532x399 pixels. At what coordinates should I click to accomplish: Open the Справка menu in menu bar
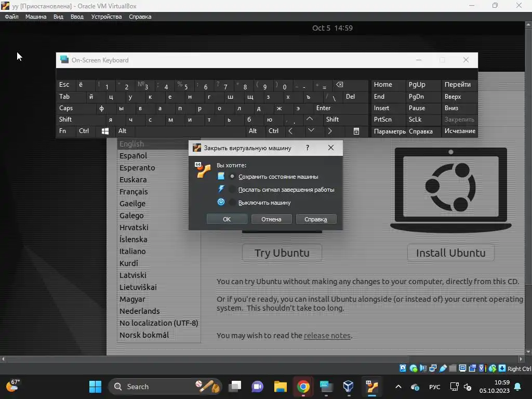tap(140, 17)
